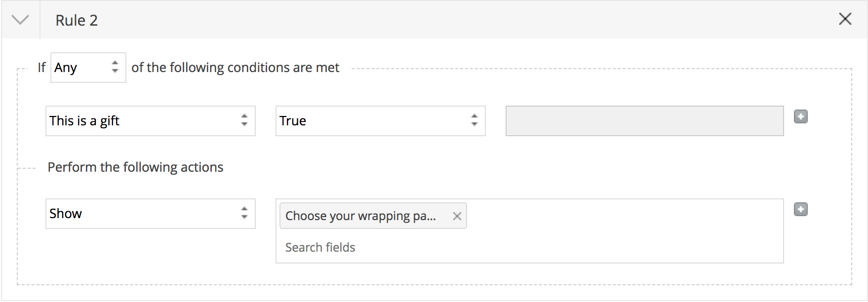The height and width of the screenshot is (302, 868).
Task: Click the arrows on "This is a gift" selector
Action: 244,120
